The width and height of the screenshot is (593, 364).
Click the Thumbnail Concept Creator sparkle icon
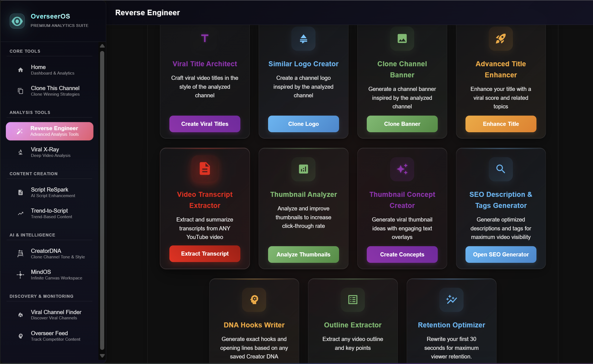coord(402,169)
